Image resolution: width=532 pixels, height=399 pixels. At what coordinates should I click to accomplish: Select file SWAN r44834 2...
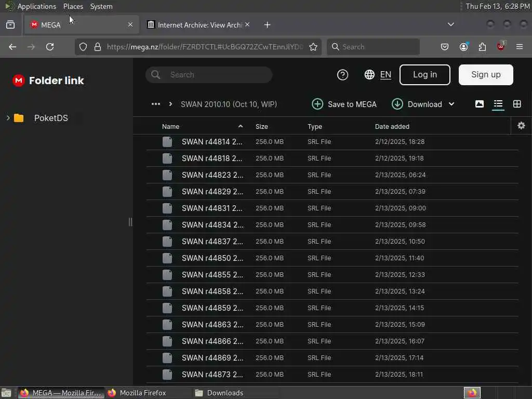[332, 225]
